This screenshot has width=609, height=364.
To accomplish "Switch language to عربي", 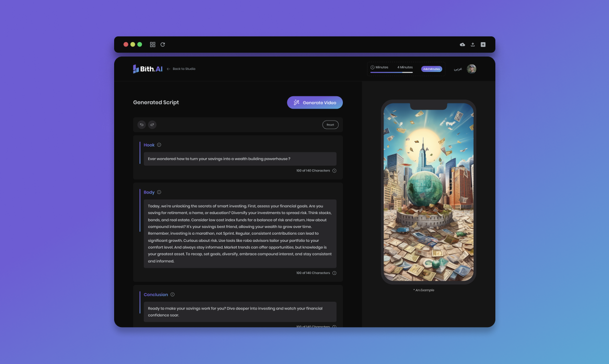I will (x=458, y=68).
